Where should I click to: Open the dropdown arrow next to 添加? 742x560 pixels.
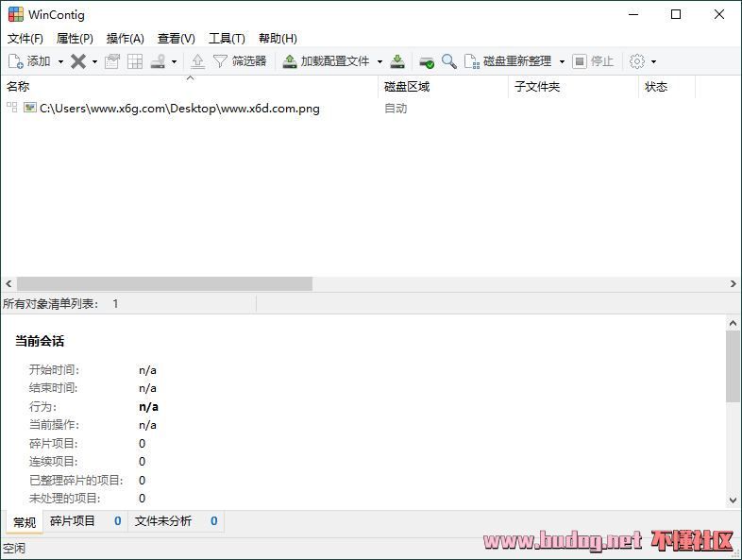point(60,61)
